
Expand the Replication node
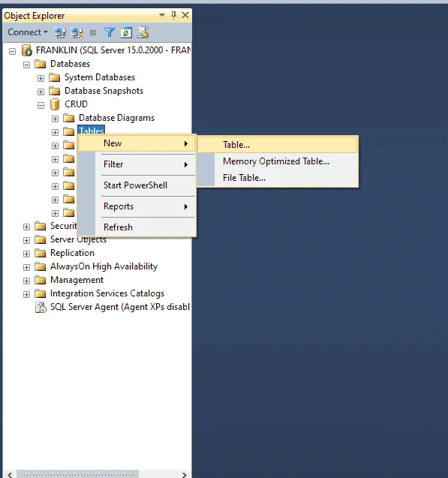point(26,254)
